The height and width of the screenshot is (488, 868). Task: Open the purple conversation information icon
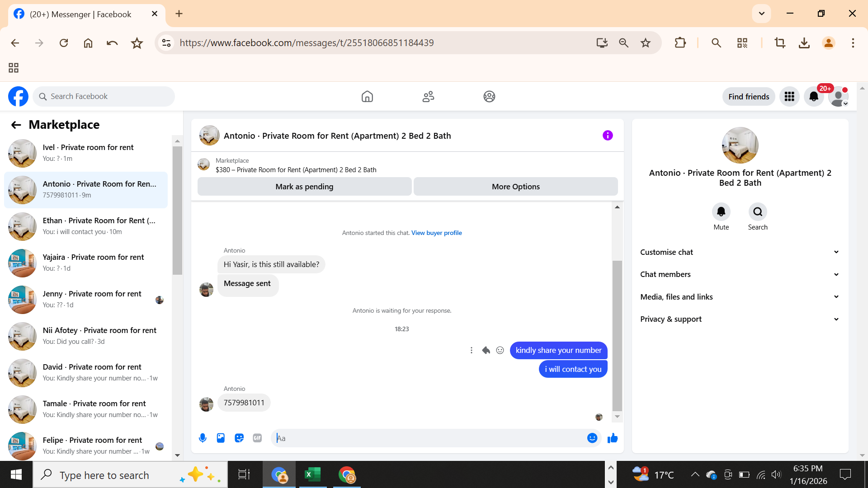tap(608, 136)
